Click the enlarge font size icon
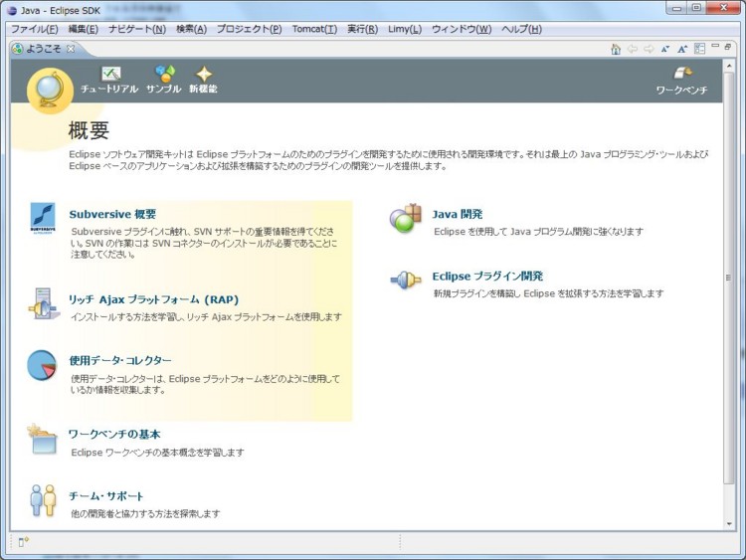Screen dimensions: 746x560 [x=682, y=49]
